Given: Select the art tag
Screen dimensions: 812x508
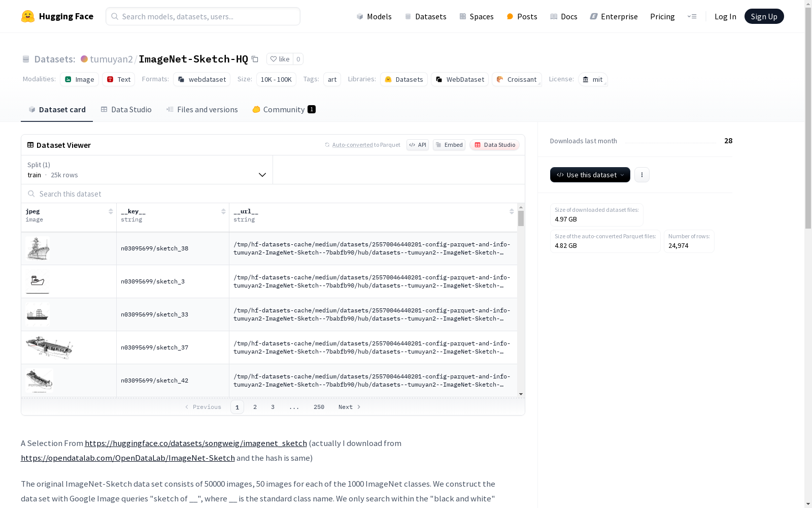Looking at the screenshot, I should [x=332, y=79].
